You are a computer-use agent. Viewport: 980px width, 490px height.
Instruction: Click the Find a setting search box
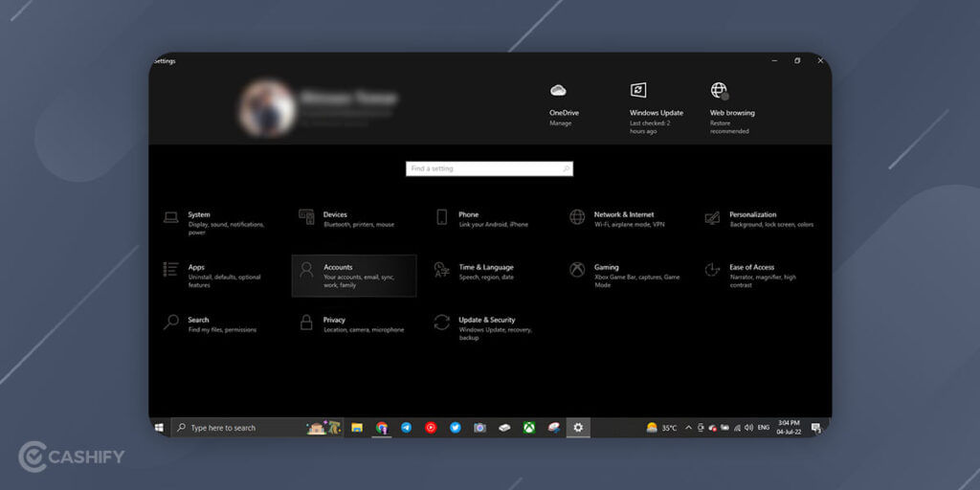(x=489, y=168)
